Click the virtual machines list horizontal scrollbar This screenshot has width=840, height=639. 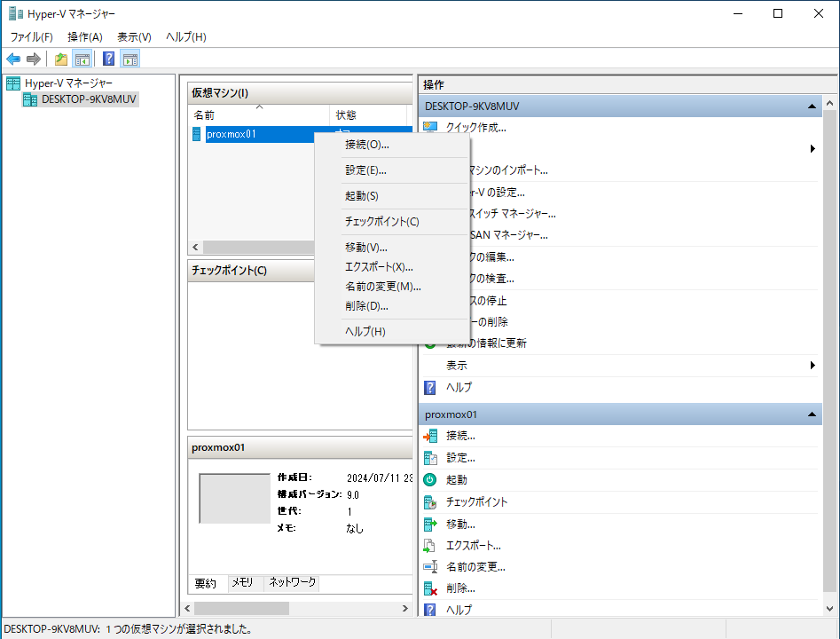pyautogui.click(x=257, y=248)
